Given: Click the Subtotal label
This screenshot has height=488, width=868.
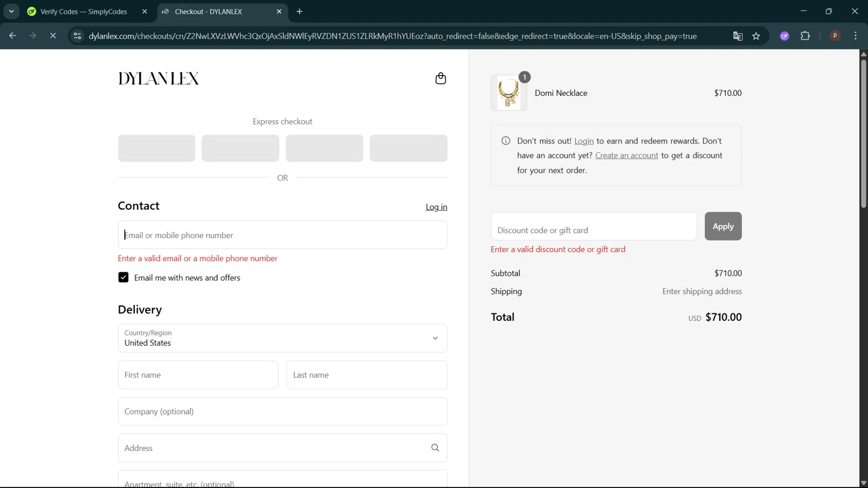Looking at the screenshot, I should [x=505, y=273].
